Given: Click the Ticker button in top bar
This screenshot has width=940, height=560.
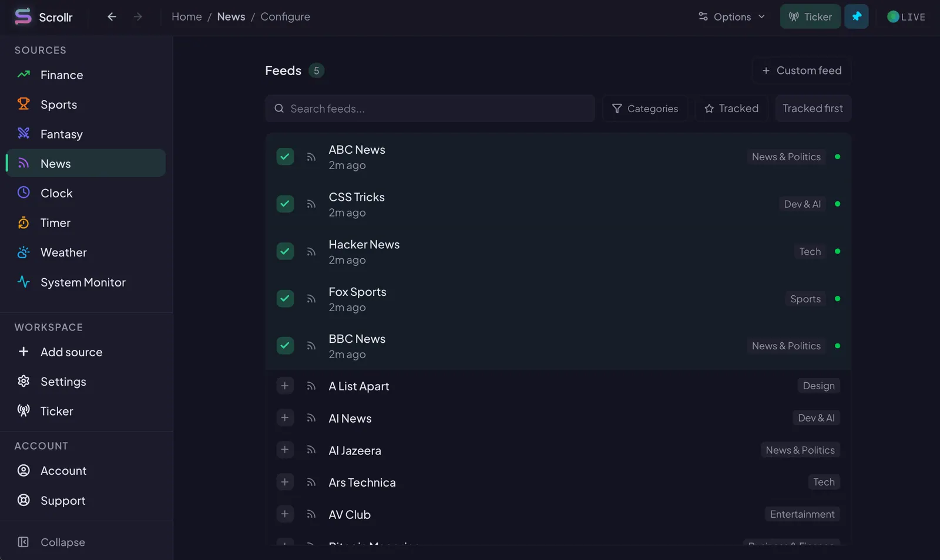Looking at the screenshot, I should (x=810, y=16).
